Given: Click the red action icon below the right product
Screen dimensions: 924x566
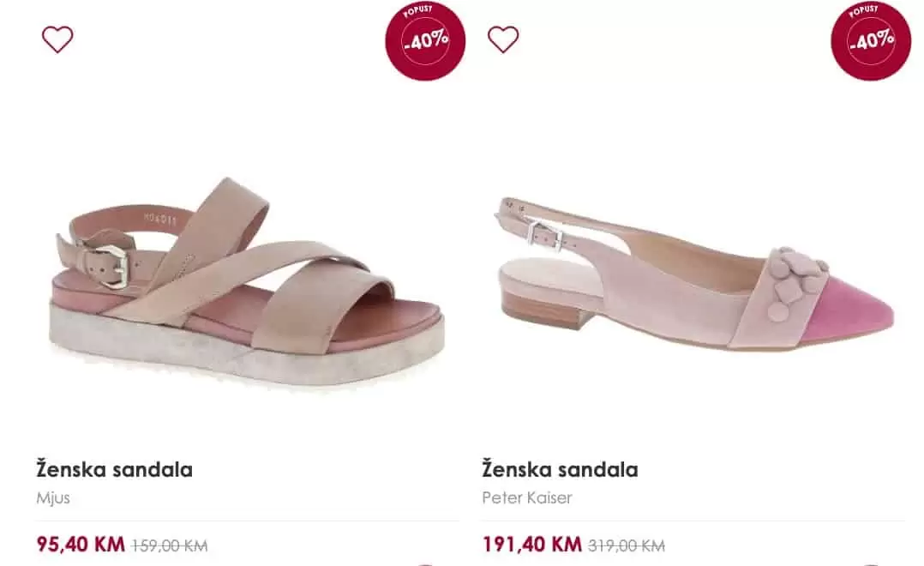Looking at the screenshot, I should 868,563.
